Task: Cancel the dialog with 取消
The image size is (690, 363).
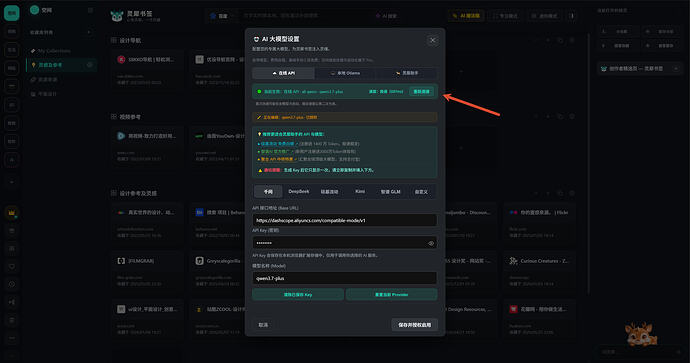Action: tap(263, 325)
